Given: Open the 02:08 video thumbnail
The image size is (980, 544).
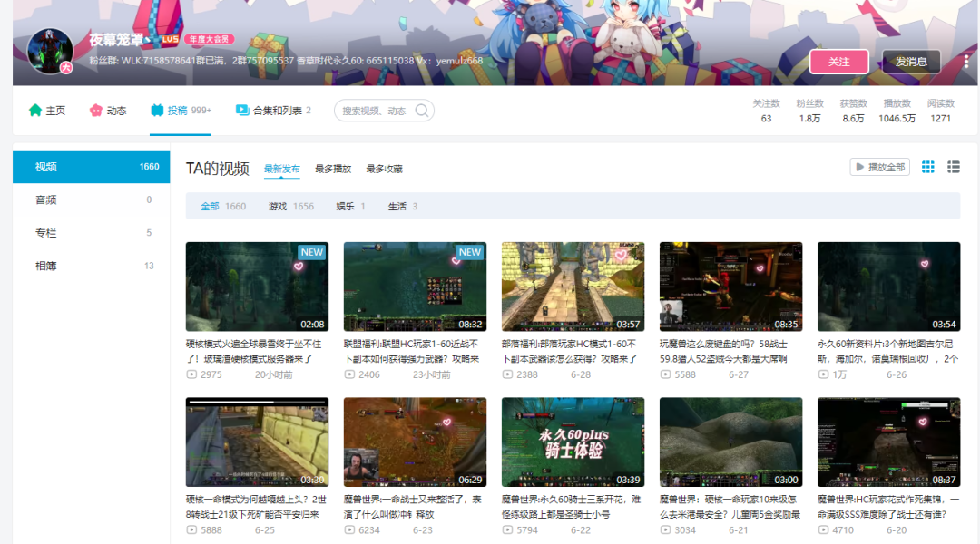Looking at the screenshot, I should click(257, 287).
